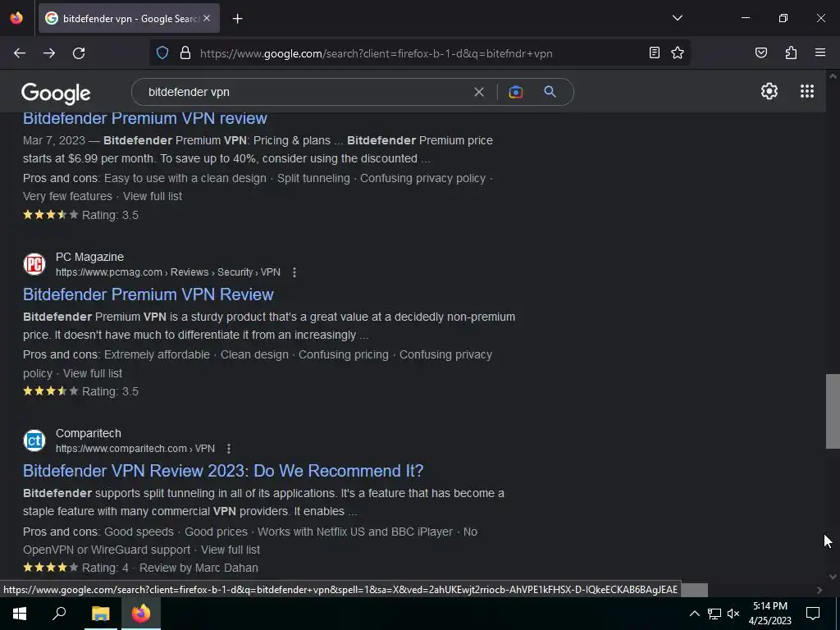This screenshot has height=630, width=840.
Task: Go forward one page
Action: pos(49,53)
